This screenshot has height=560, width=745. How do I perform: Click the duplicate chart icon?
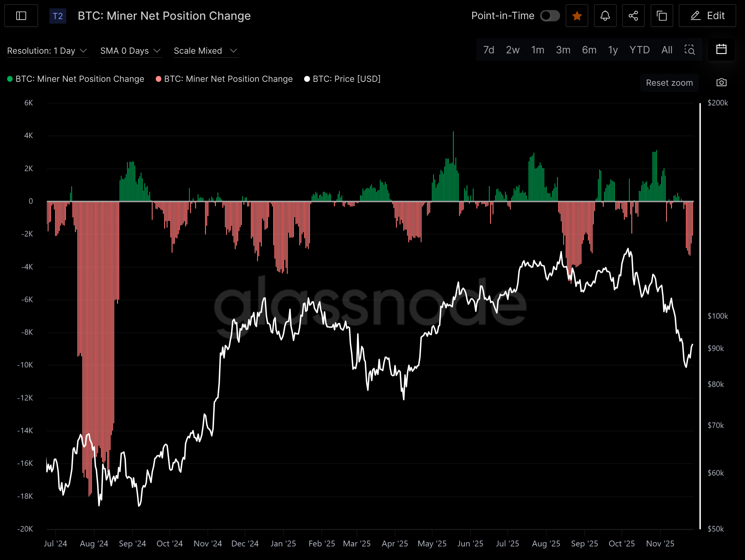coord(662,16)
